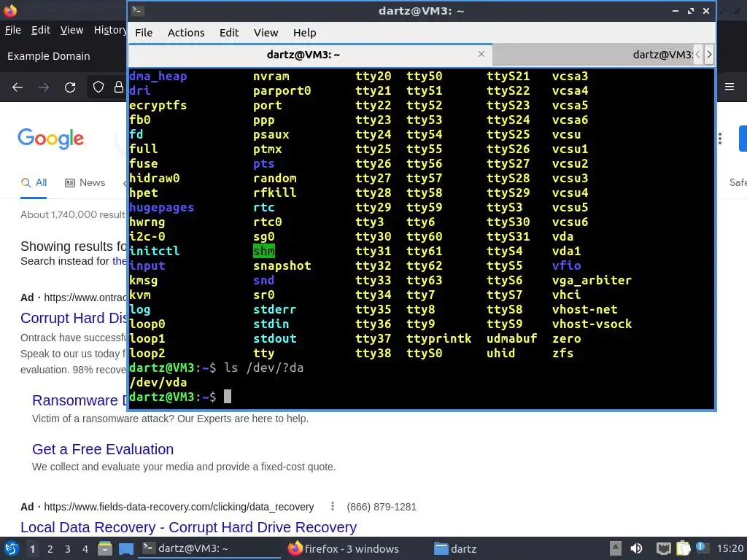Switch to workspace 1
This screenshot has width=747, height=560.
click(32, 549)
